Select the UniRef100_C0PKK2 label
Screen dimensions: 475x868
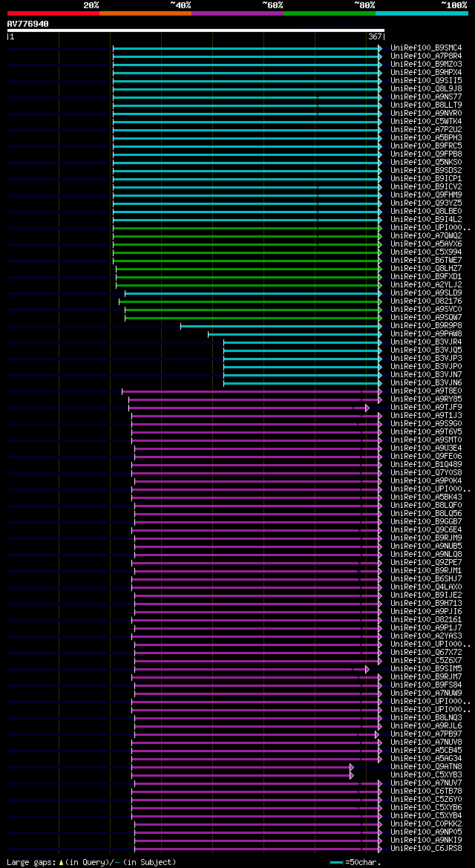(x=426, y=823)
